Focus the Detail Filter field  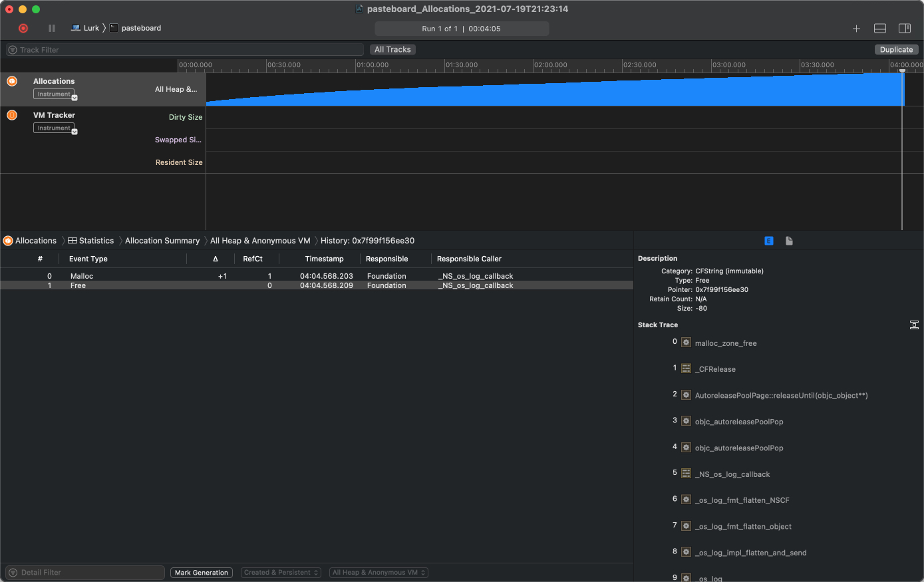[85, 573]
